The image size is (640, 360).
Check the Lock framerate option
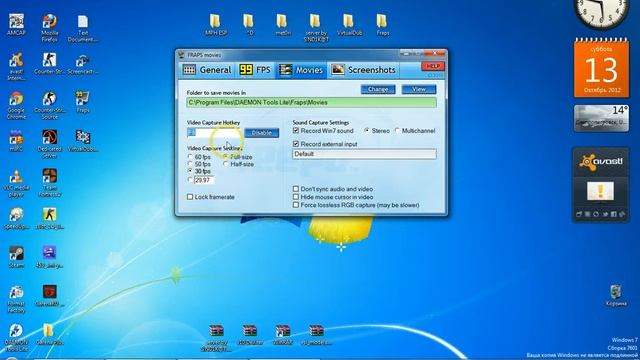coord(190,197)
